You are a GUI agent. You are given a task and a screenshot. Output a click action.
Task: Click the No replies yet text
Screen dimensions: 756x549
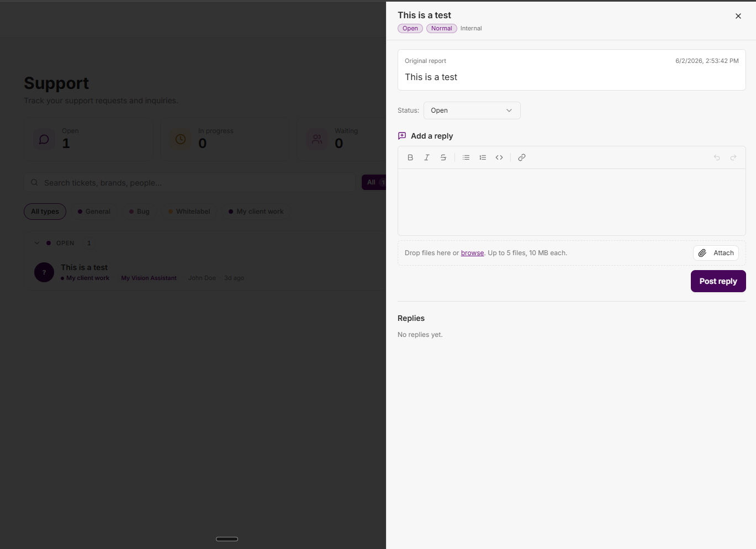pyautogui.click(x=420, y=335)
